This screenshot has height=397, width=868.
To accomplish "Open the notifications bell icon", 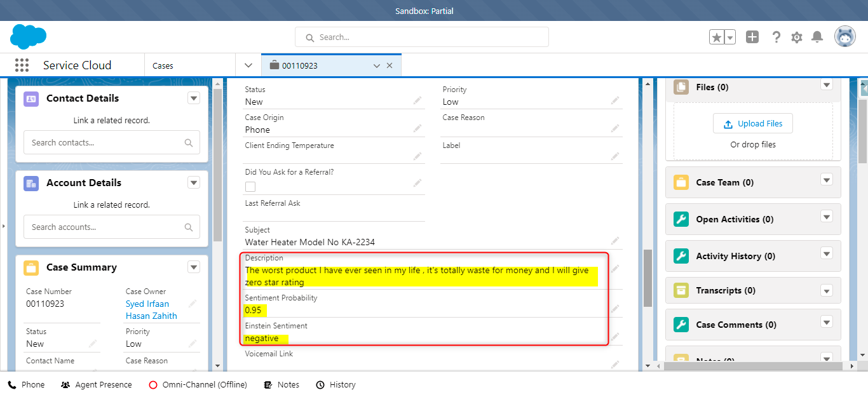I will pos(818,37).
